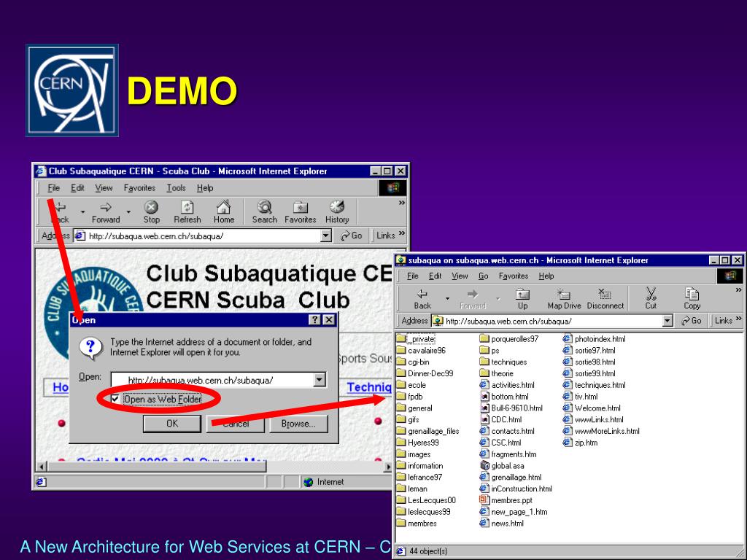Image resolution: width=747 pixels, height=560 pixels.
Task: Open Go menu in web folder window
Action: click(483, 276)
